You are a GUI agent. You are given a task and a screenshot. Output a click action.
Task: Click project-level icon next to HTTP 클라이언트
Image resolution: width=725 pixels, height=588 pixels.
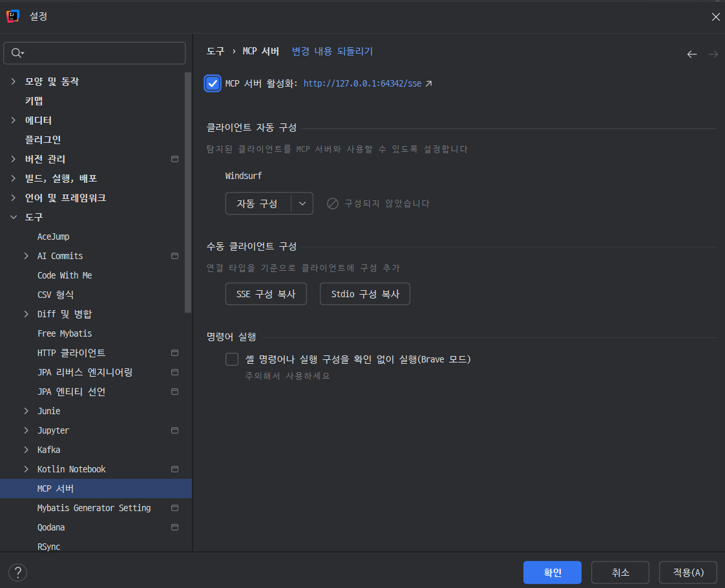pyautogui.click(x=174, y=353)
